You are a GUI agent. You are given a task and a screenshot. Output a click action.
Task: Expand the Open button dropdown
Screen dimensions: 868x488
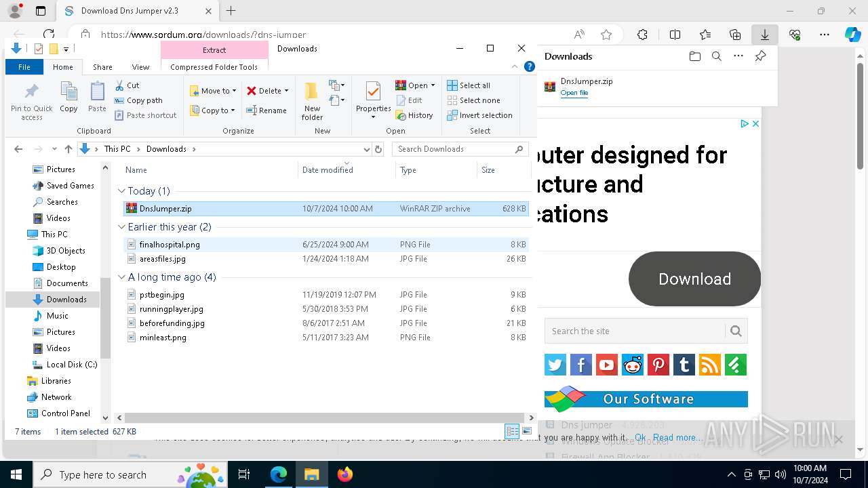(x=433, y=85)
